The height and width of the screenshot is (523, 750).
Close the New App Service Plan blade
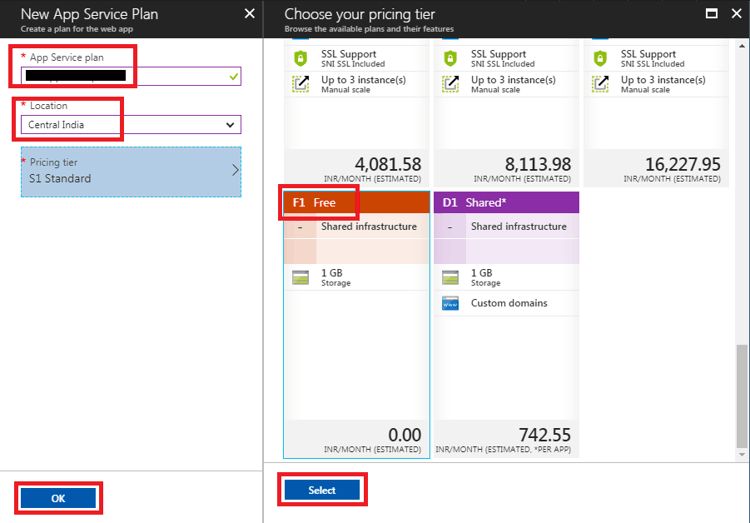250,14
